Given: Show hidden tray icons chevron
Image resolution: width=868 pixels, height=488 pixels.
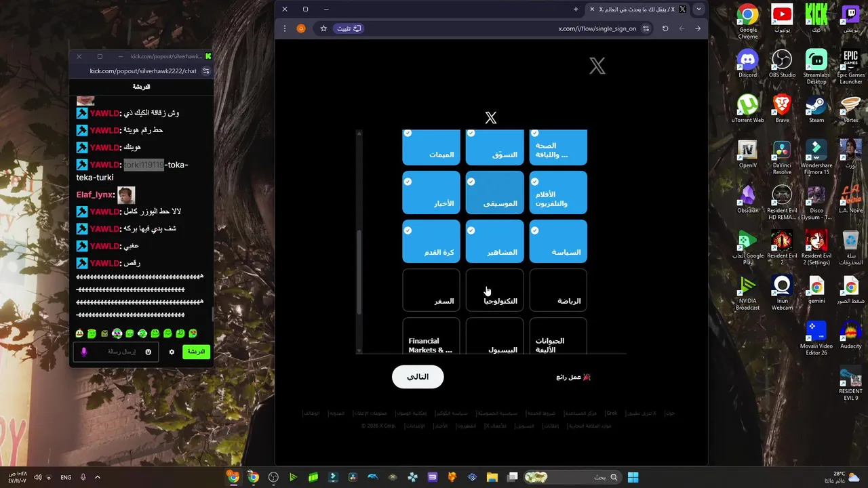Looking at the screenshot, I should 97,477.
